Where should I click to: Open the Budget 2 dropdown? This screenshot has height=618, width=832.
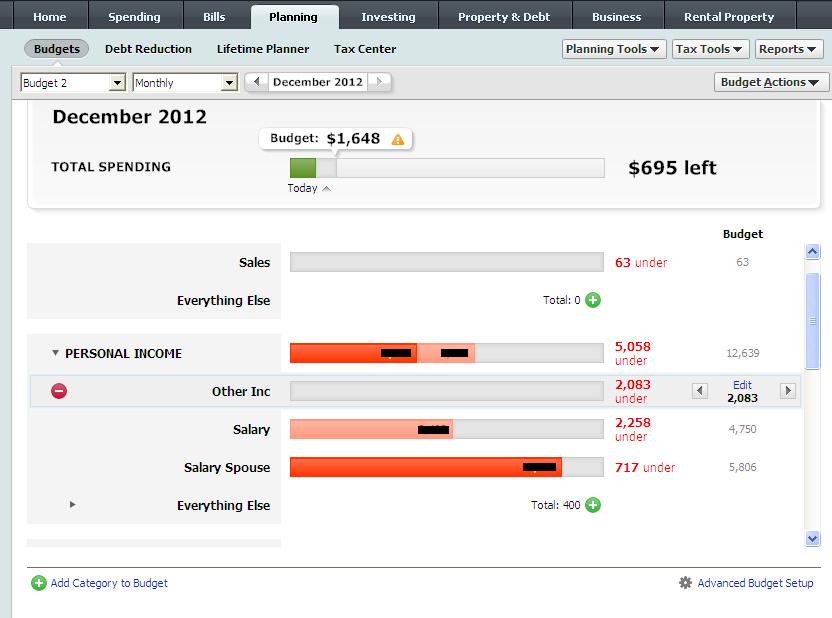(117, 83)
